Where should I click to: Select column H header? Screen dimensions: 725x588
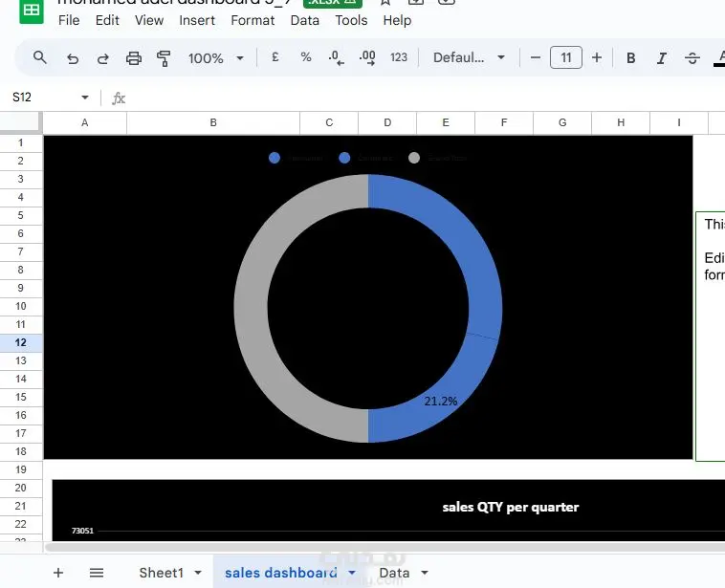(621, 122)
